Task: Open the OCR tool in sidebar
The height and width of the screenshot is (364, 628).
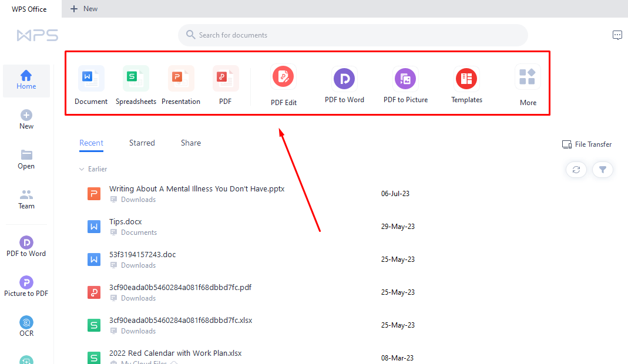Action: pyautogui.click(x=26, y=322)
